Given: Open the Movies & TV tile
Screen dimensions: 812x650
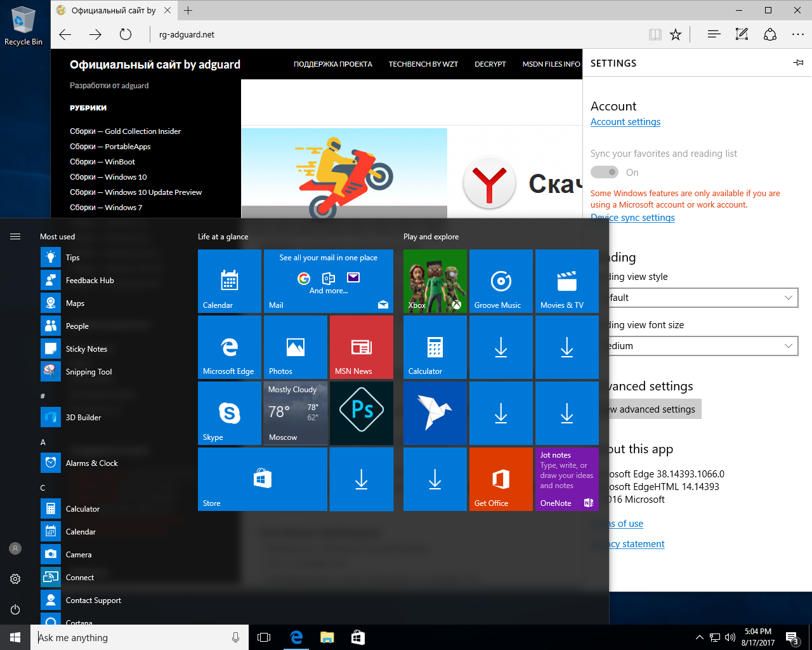Looking at the screenshot, I should (x=567, y=281).
